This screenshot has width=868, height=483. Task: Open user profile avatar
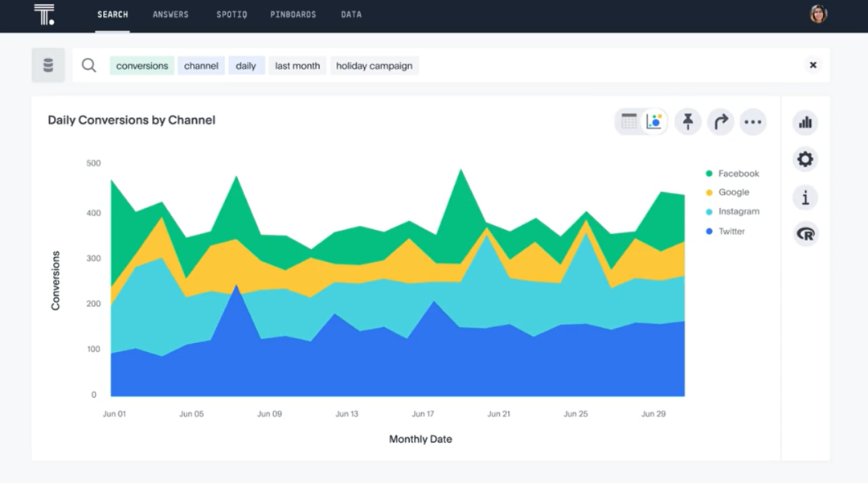coord(818,14)
